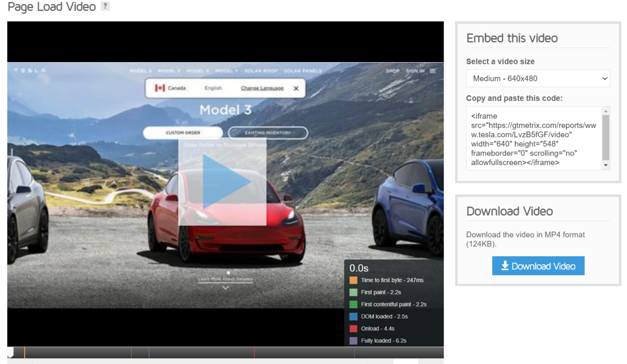Click Model Y in the Tesla navigation
This screenshot has width=627, height=364.
click(226, 71)
